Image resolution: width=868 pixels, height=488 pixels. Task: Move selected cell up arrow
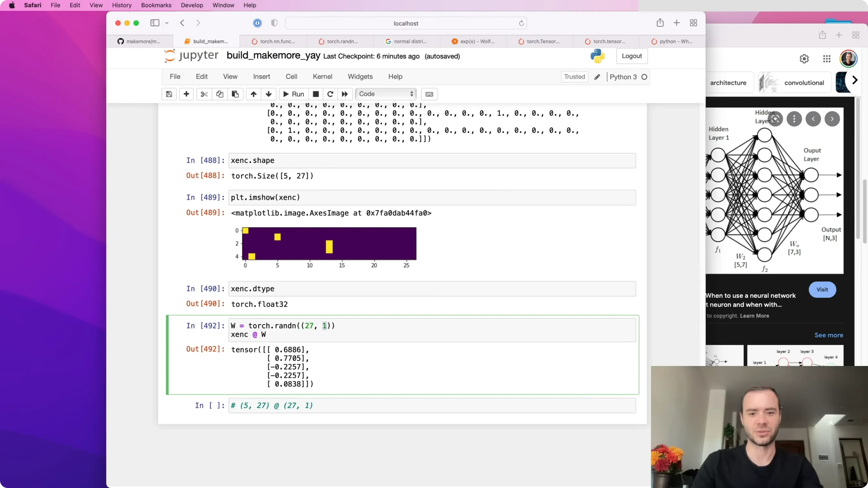(253, 94)
